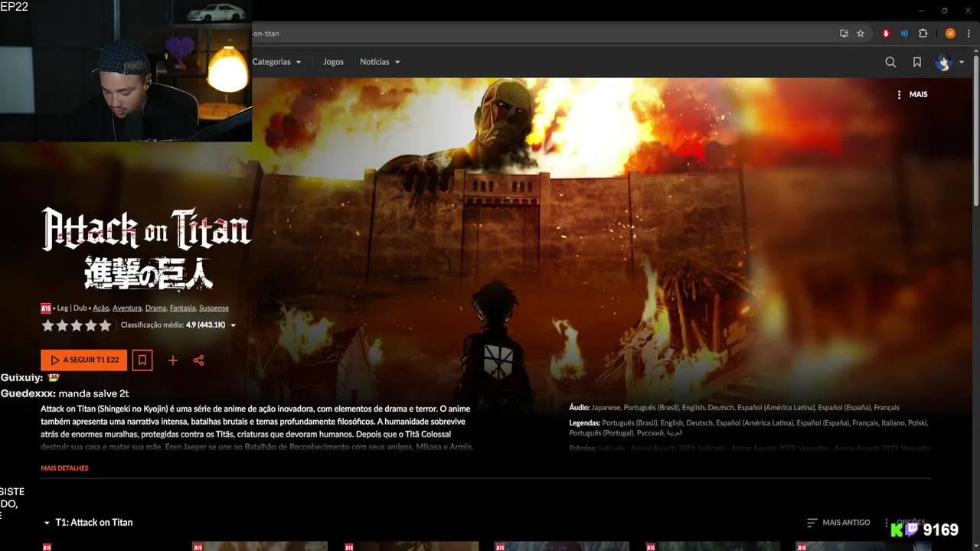Image resolution: width=980 pixels, height=551 pixels.
Task: Bookmark this page with the star icon
Action: click(861, 34)
